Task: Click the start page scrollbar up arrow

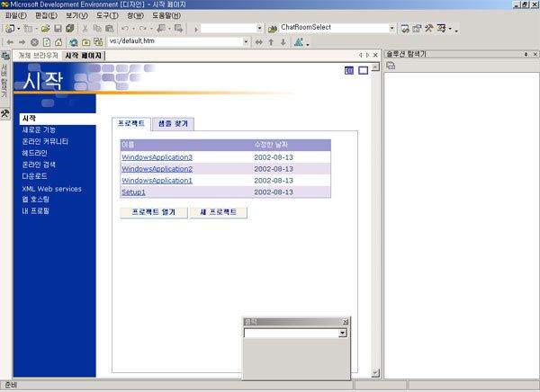Action: (x=375, y=67)
